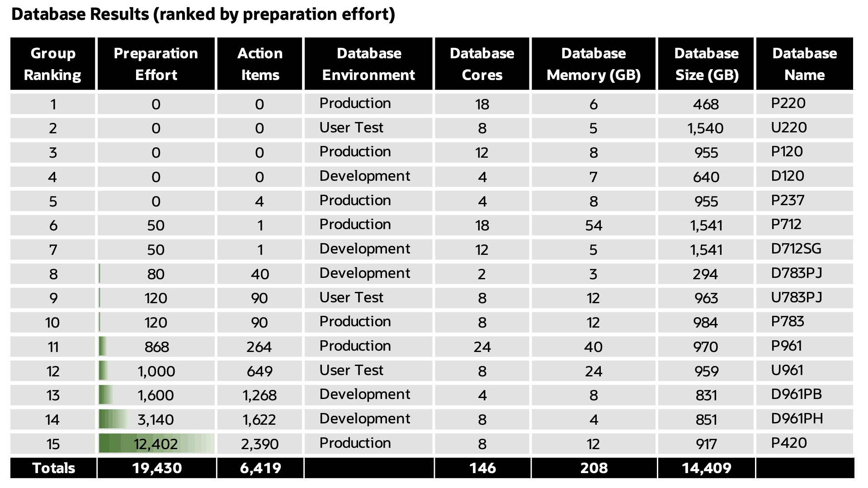Select the Database Size (GB) header
868x488 pixels.
(706, 64)
